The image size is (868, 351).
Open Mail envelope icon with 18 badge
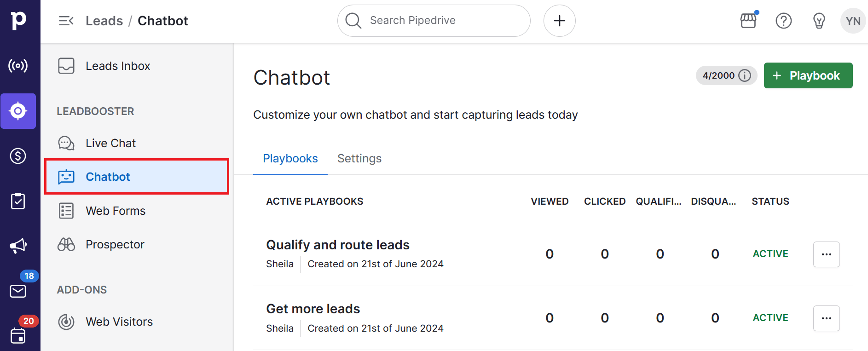18,291
